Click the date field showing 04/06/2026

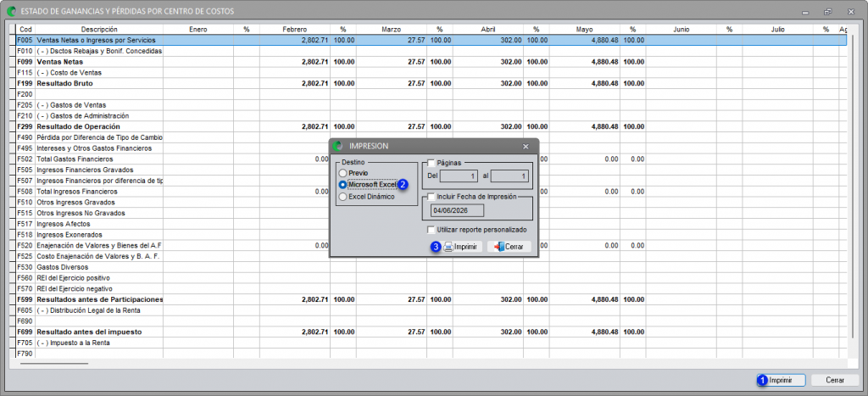(x=457, y=210)
